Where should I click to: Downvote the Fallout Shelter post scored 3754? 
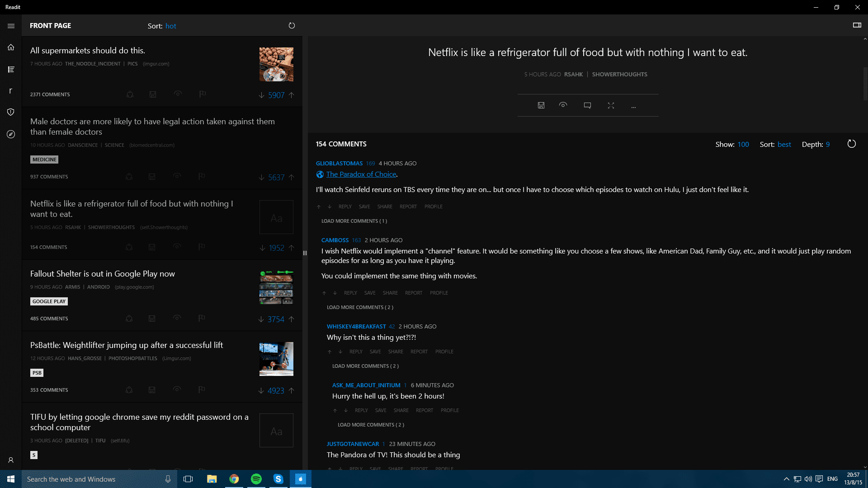261,319
